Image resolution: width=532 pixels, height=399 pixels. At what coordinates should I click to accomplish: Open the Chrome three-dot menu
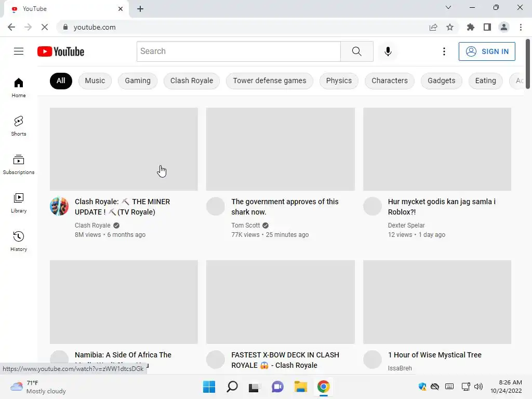click(521, 27)
